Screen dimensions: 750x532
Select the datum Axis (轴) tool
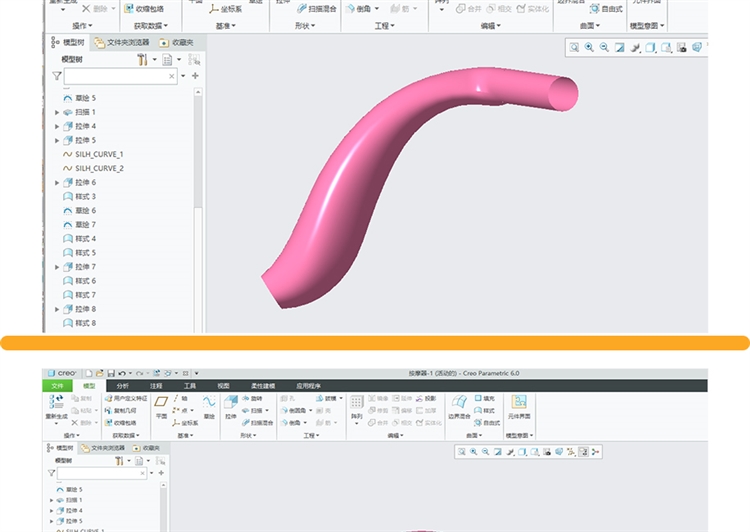coord(180,398)
